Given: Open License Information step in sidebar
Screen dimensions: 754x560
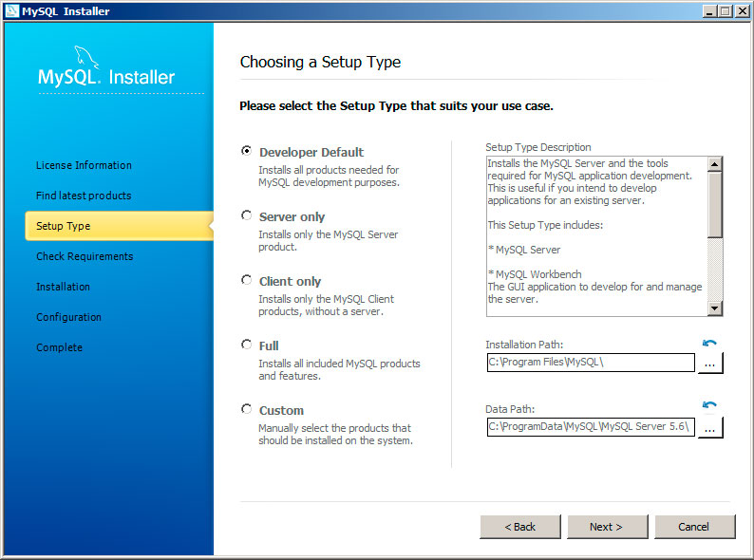Looking at the screenshot, I should coord(84,165).
